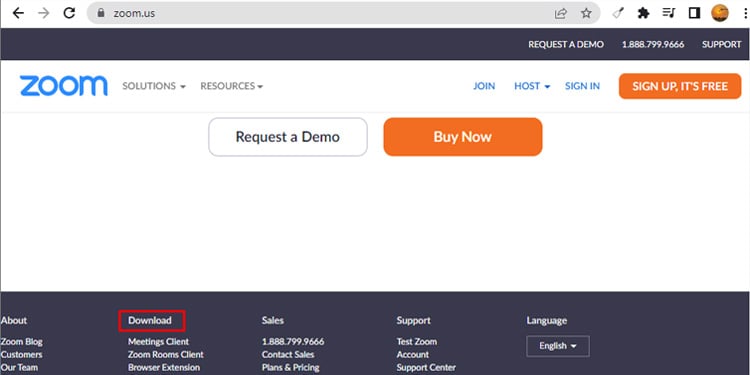
Task: Click the Join link
Action: 484,86
